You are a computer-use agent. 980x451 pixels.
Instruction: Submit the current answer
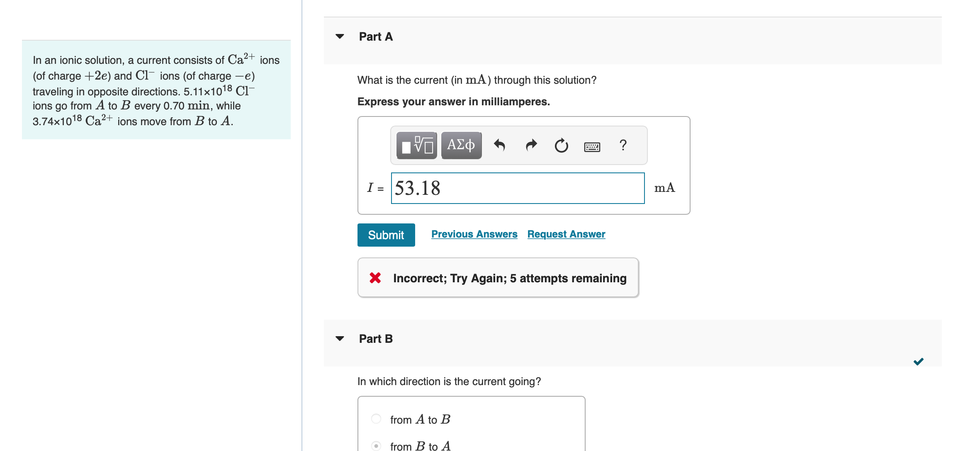[386, 235]
